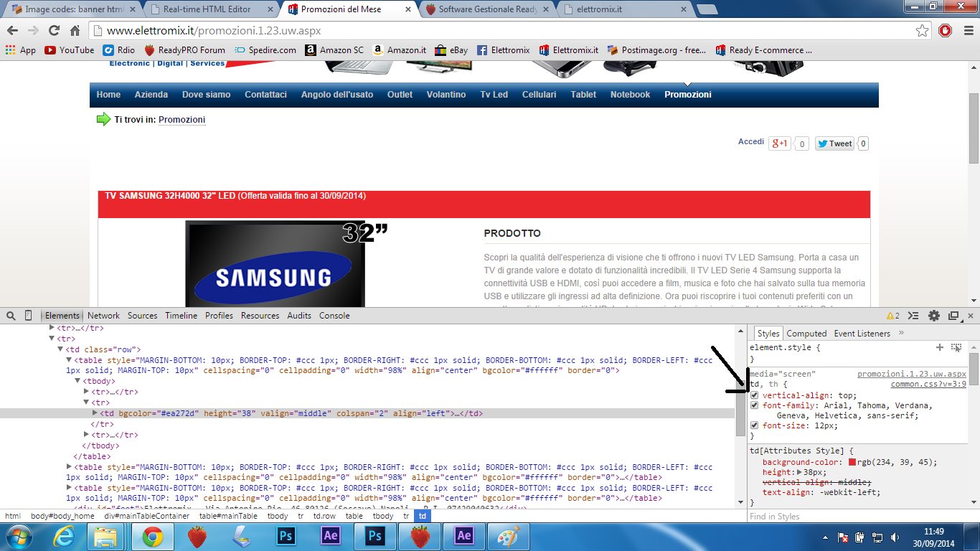The image size is (980, 551).
Task: Click the red background-color swatch
Action: (852, 462)
